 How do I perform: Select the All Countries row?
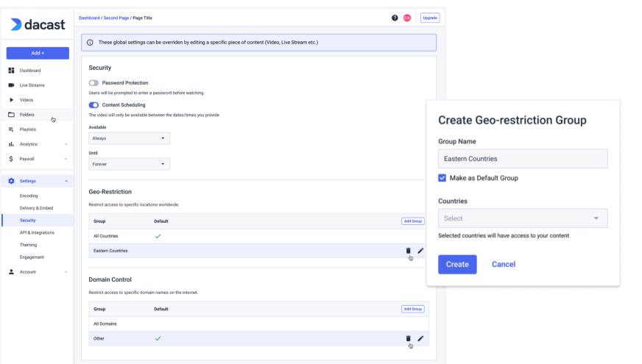(x=256, y=236)
